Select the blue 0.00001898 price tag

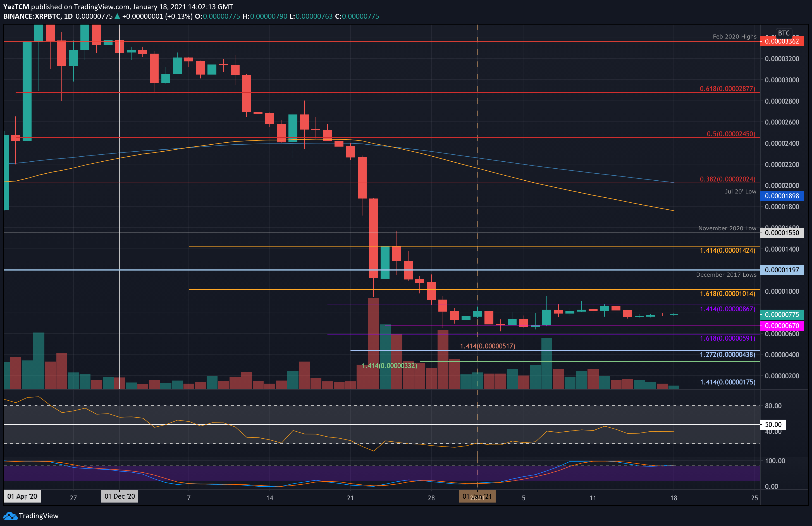point(782,196)
